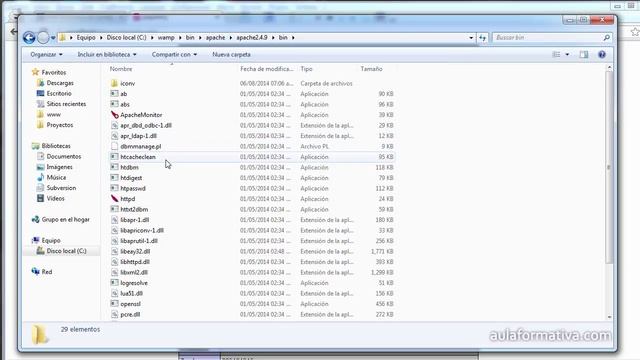This screenshot has height=360, width=640.
Task: Select the htdbm application icon
Action: [x=114, y=167]
